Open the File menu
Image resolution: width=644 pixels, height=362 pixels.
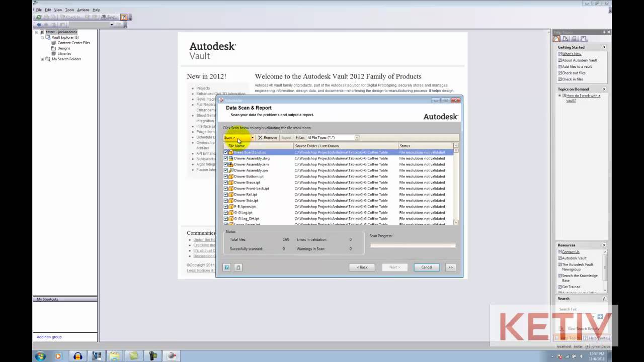(x=39, y=10)
